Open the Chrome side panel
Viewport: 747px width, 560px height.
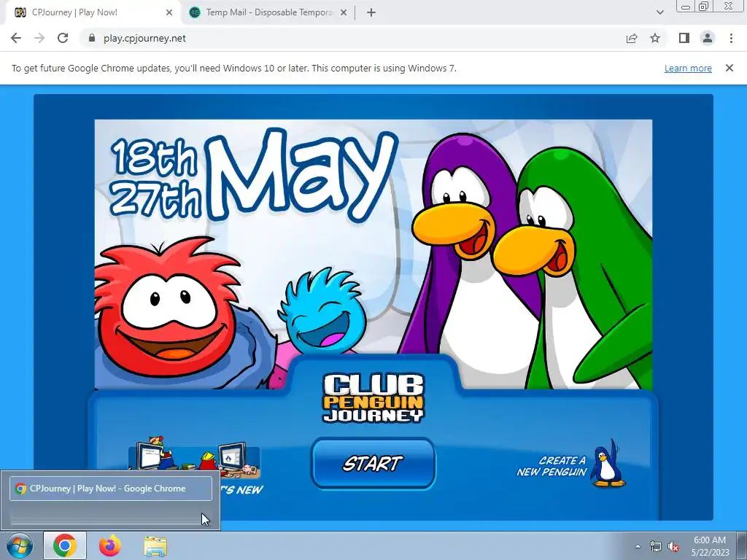(x=684, y=38)
